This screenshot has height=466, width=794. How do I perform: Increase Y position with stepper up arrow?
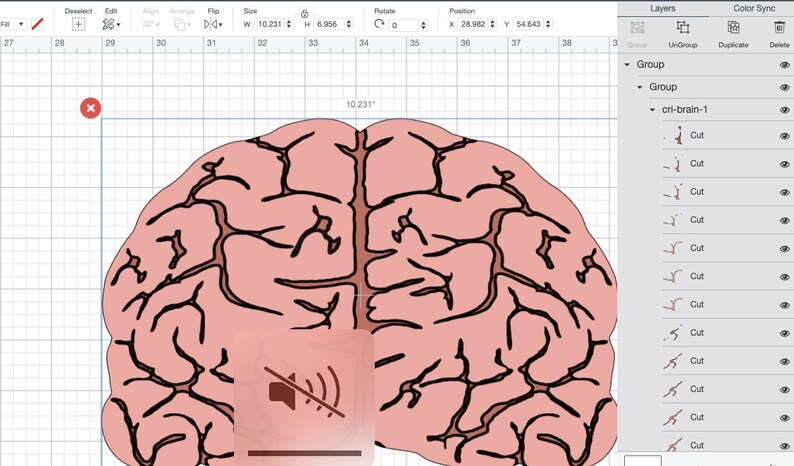548,21
